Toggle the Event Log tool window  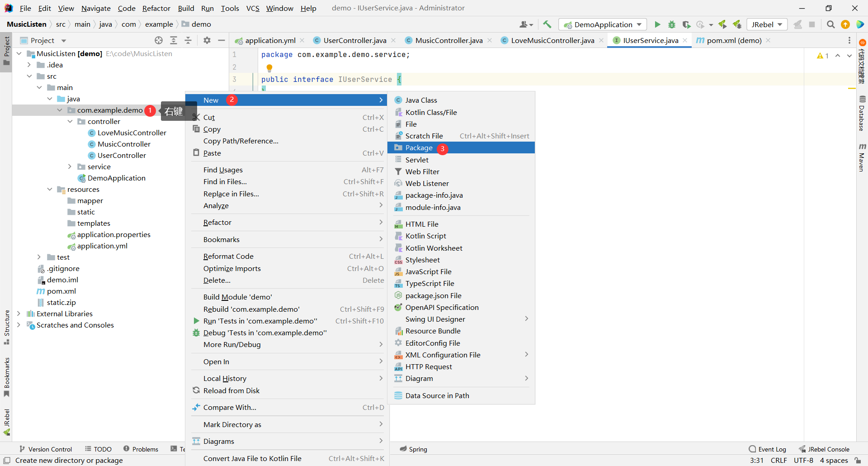coord(768,449)
